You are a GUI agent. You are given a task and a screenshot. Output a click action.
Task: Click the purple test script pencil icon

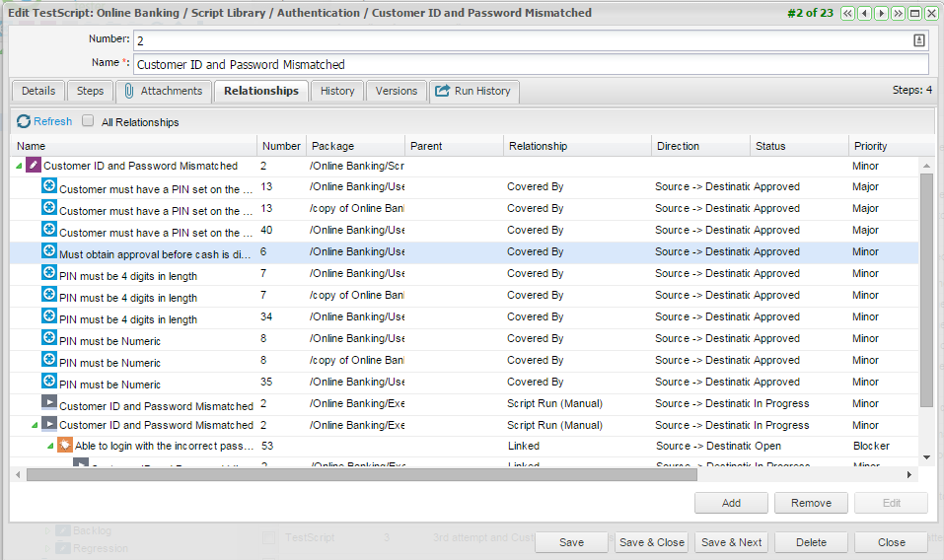34,166
